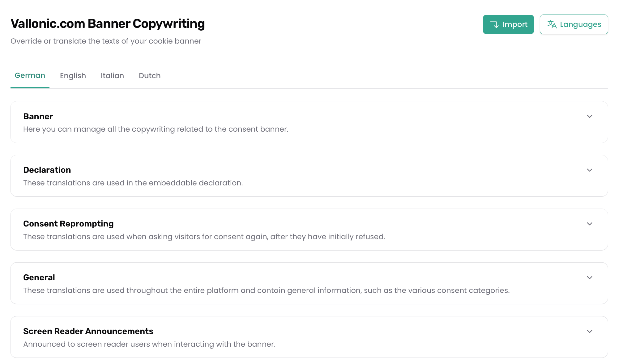Switch to the Italian tab
Screen dimensions: 619x364
click(x=112, y=76)
